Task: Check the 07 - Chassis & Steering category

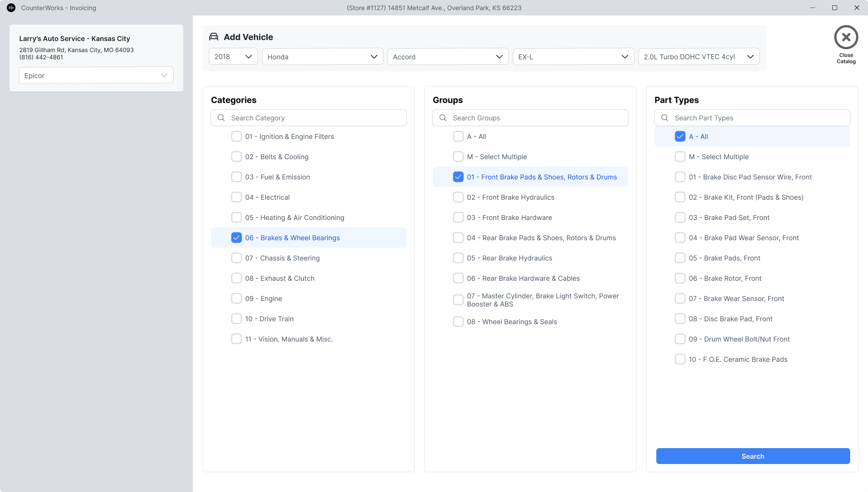Action: point(236,258)
